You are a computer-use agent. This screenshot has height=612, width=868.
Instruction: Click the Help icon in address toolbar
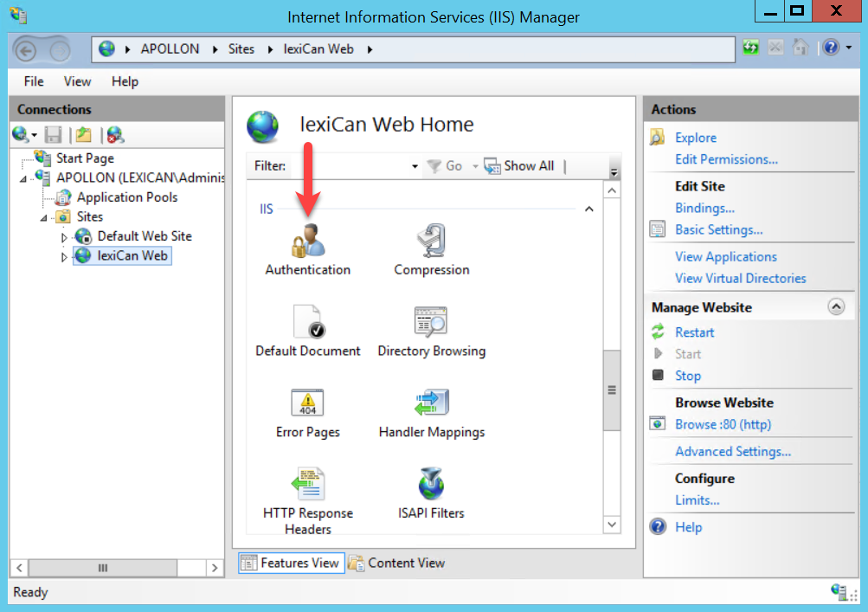pos(830,48)
